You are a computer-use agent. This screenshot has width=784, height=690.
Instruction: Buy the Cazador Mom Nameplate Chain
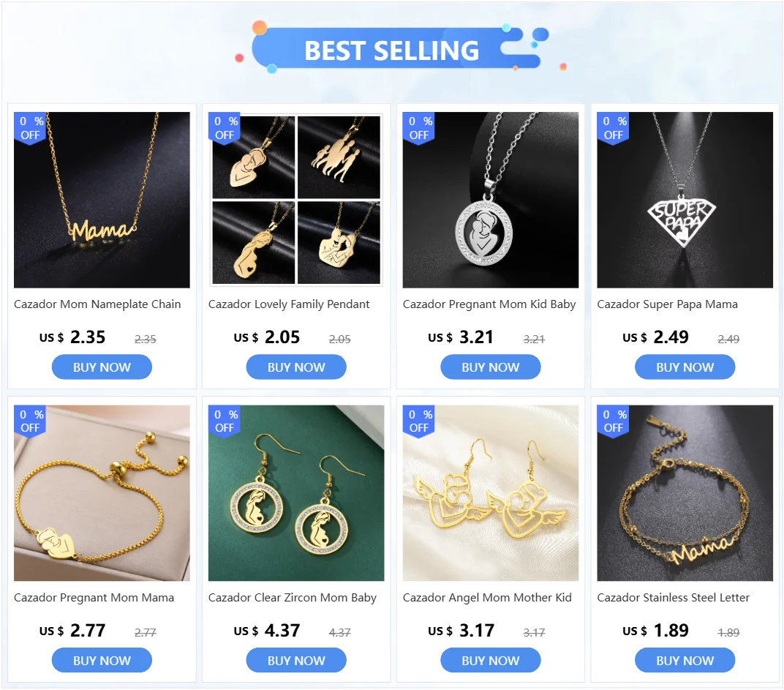coord(102,367)
